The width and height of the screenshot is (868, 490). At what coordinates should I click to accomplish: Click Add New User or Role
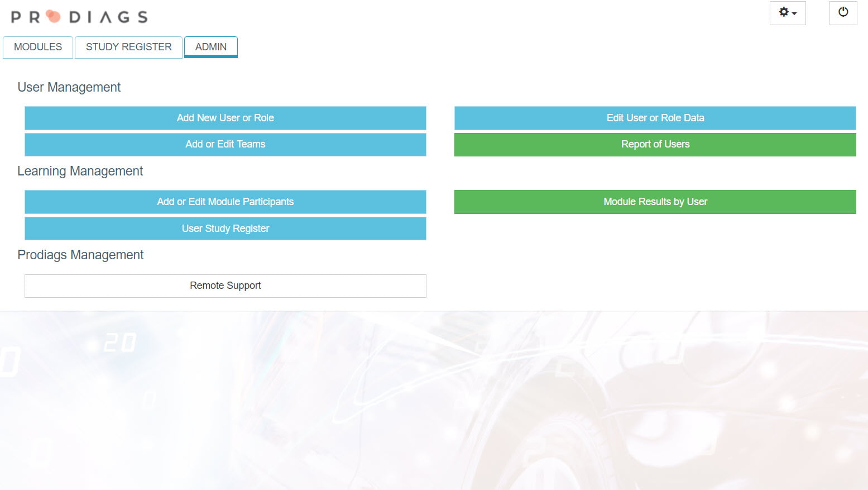[226, 118]
